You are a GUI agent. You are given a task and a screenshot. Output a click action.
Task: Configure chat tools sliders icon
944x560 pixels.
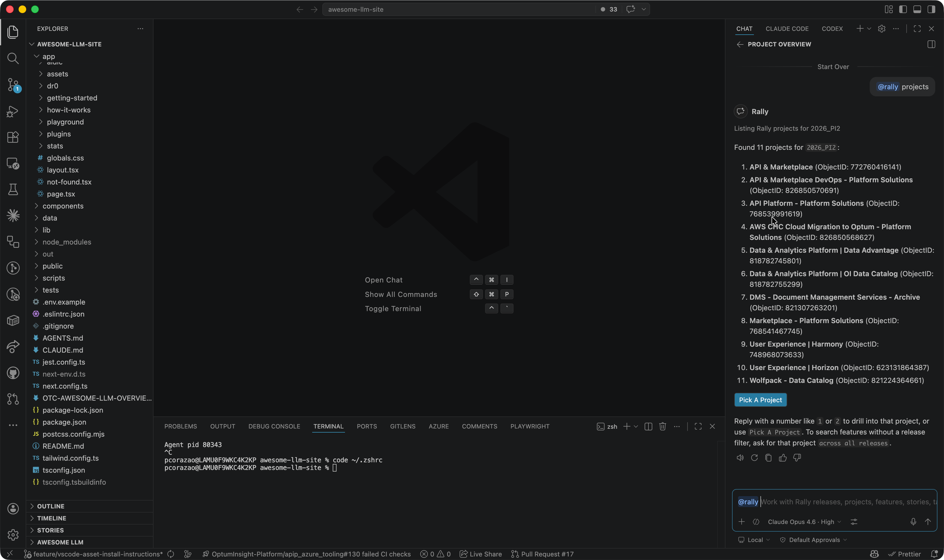click(x=854, y=522)
